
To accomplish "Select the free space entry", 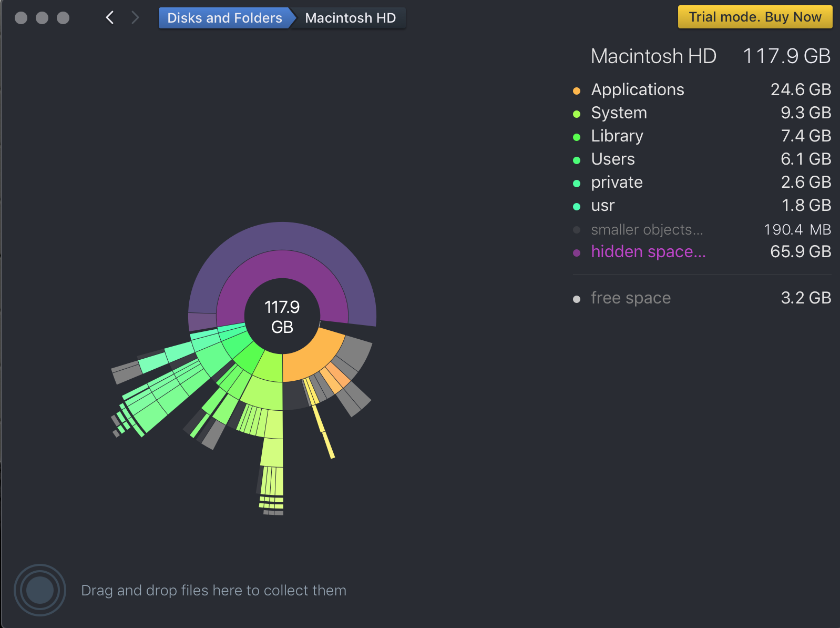I will [x=702, y=298].
